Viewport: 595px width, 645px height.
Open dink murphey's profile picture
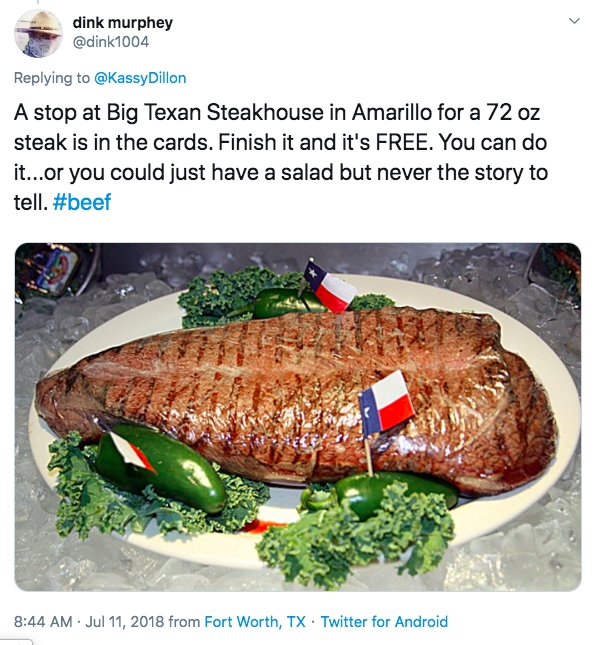coord(38,33)
